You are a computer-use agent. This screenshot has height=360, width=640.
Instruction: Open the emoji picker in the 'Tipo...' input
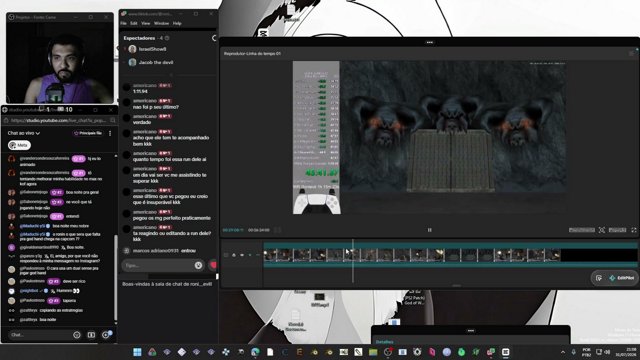click(x=198, y=265)
